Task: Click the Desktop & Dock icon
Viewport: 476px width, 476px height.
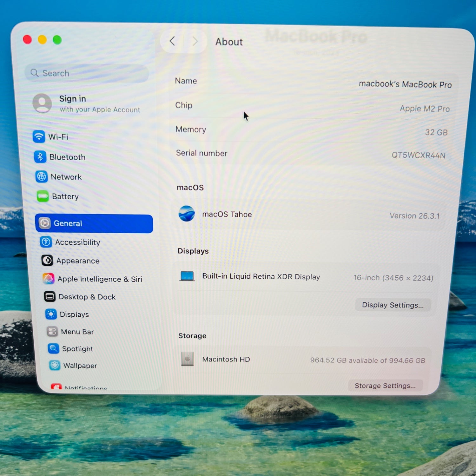Action: click(x=50, y=297)
